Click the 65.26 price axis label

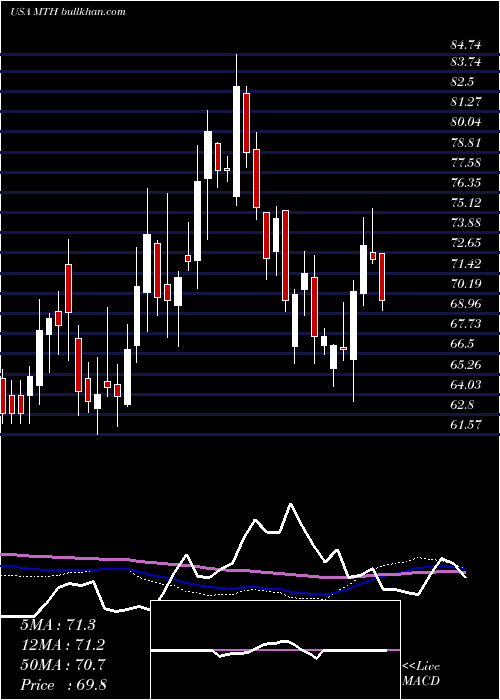[x=466, y=365]
